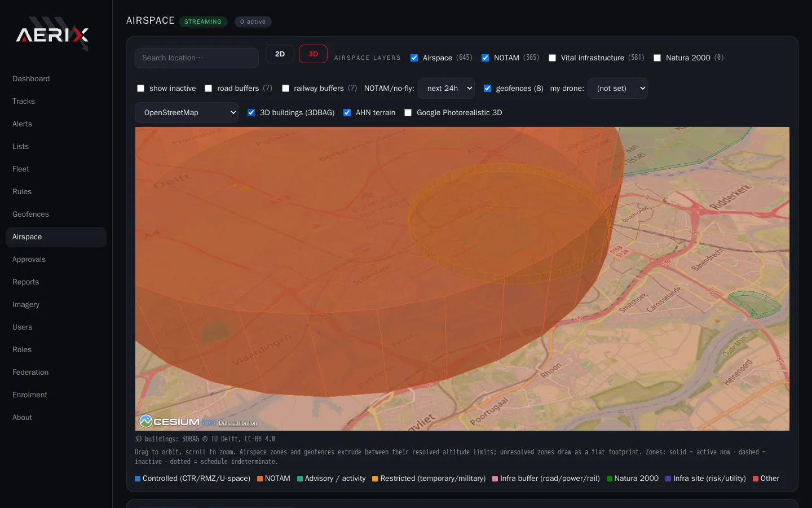Focus the Search location field
The width and height of the screenshot is (812, 508).
(197, 58)
